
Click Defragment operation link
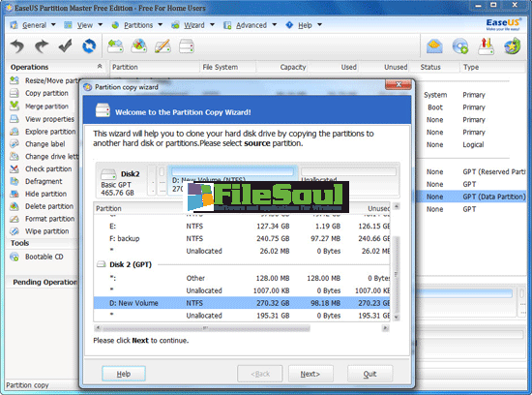(x=44, y=181)
